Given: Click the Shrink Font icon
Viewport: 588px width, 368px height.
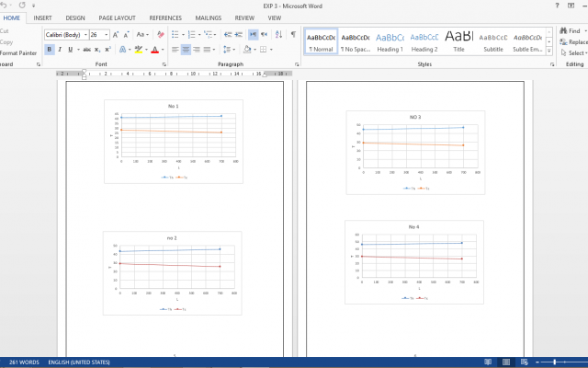Looking at the screenshot, I should tap(127, 35).
